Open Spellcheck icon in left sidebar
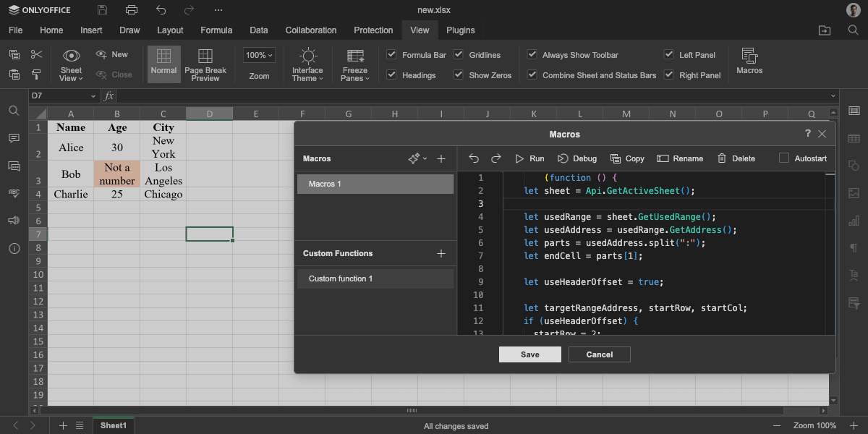This screenshot has height=434, width=868. pos(14,193)
